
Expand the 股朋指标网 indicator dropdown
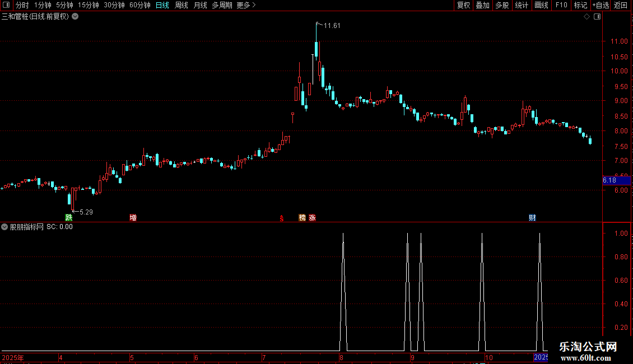(4, 227)
